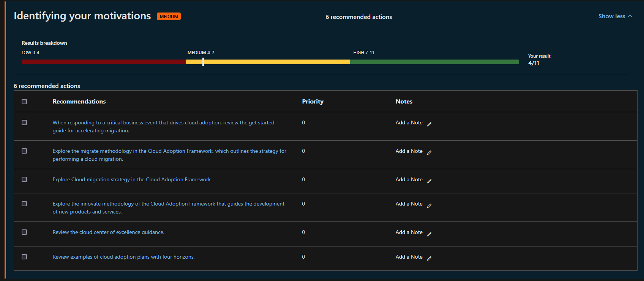Click the 'HIGH 7-11' range label

(x=364, y=53)
